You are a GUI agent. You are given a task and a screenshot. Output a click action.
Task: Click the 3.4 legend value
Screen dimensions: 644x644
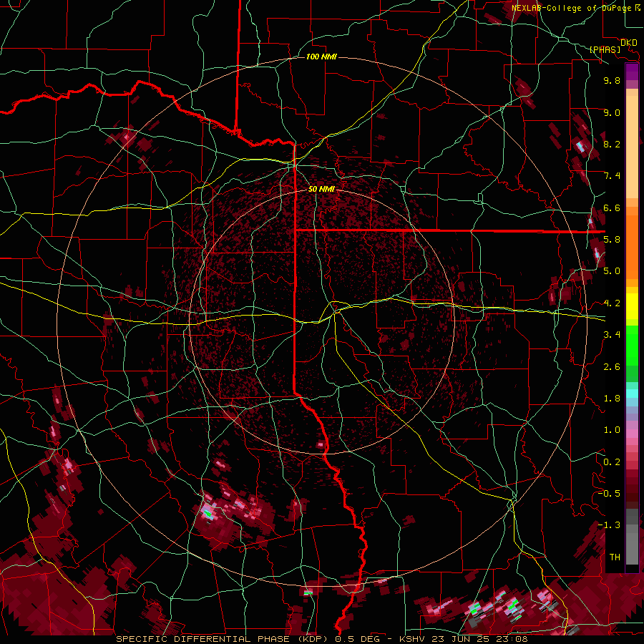612,335
